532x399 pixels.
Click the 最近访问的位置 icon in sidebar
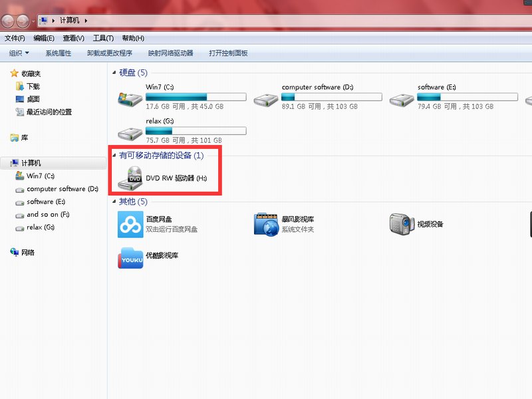click(20, 112)
